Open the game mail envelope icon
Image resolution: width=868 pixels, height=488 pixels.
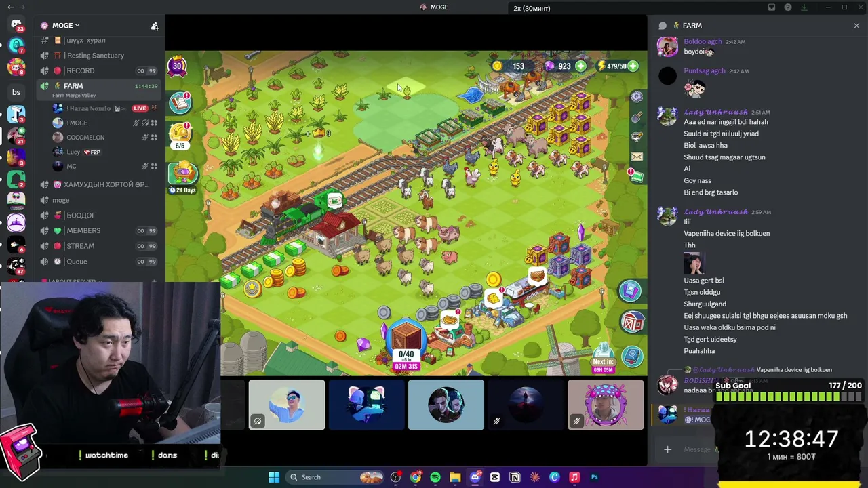coord(636,157)
